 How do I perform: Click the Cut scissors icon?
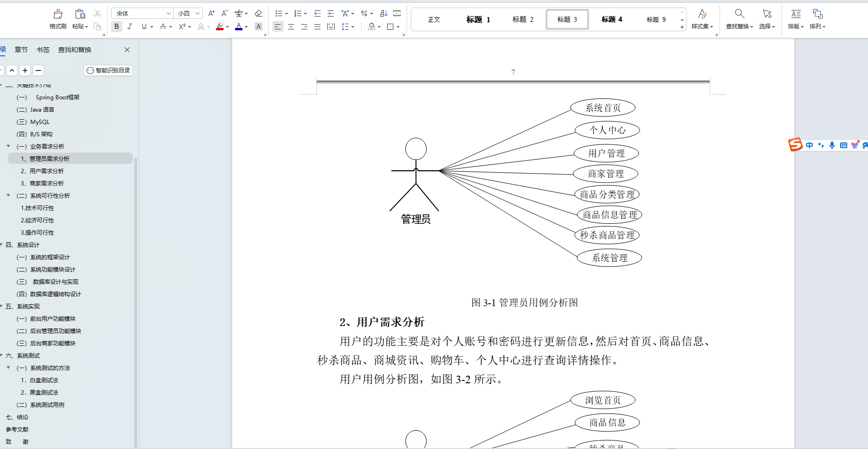click(97, 13)
